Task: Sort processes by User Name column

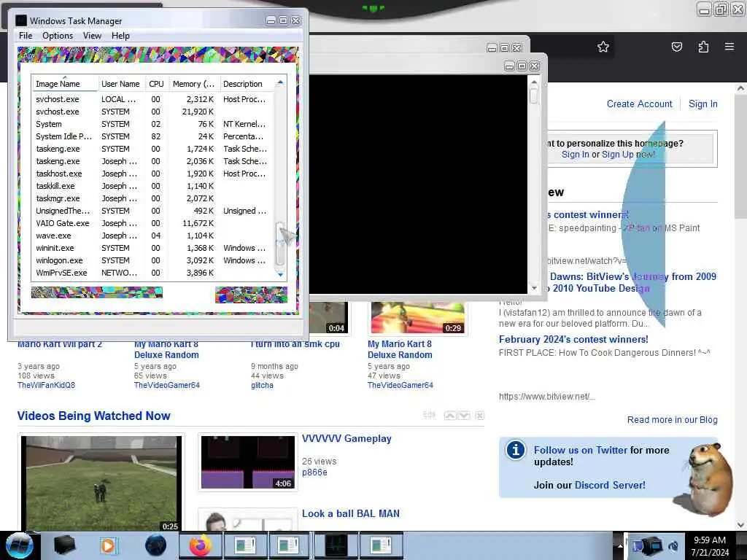Action: (x=121, y=84)
